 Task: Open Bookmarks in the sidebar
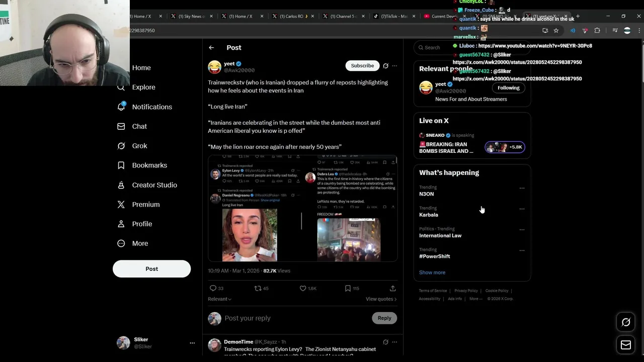142,165
